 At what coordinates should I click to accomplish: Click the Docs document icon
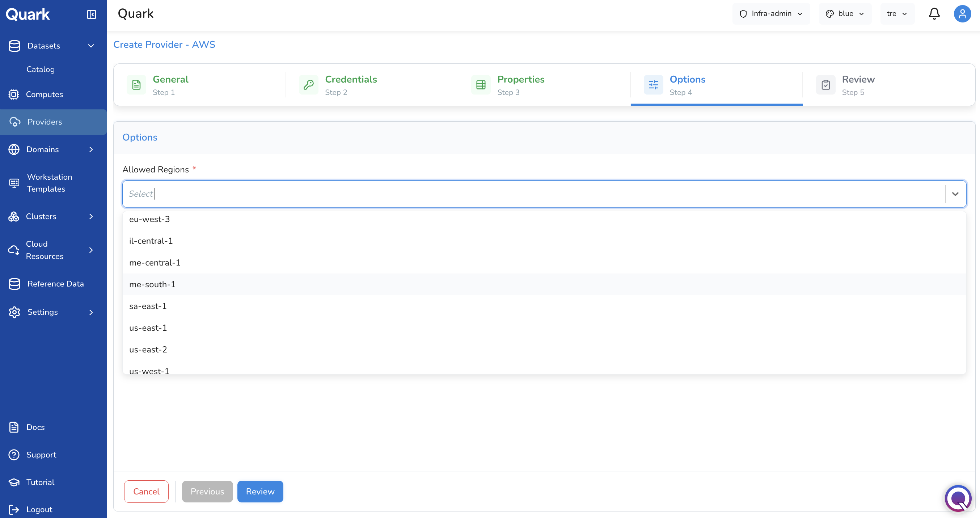(x=14, y=427)
